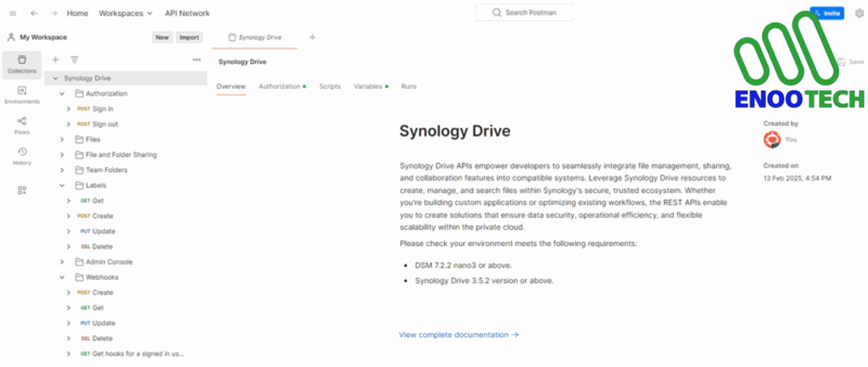Image resolution: width=868 pixels, height=367 pixels.
Task: Switch to the Authorization tab
Action: [282, 86]
